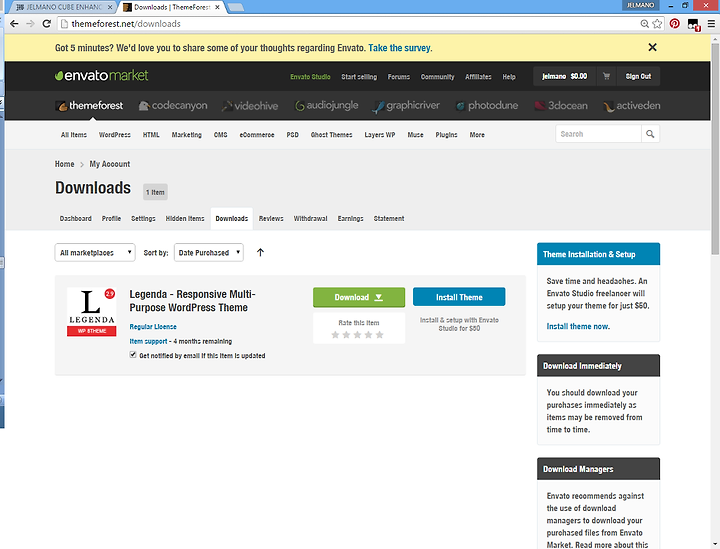Viewport: 720px width, 549px height.
Task: Switch to the Withdrawal tab
Action: (310, 218)
